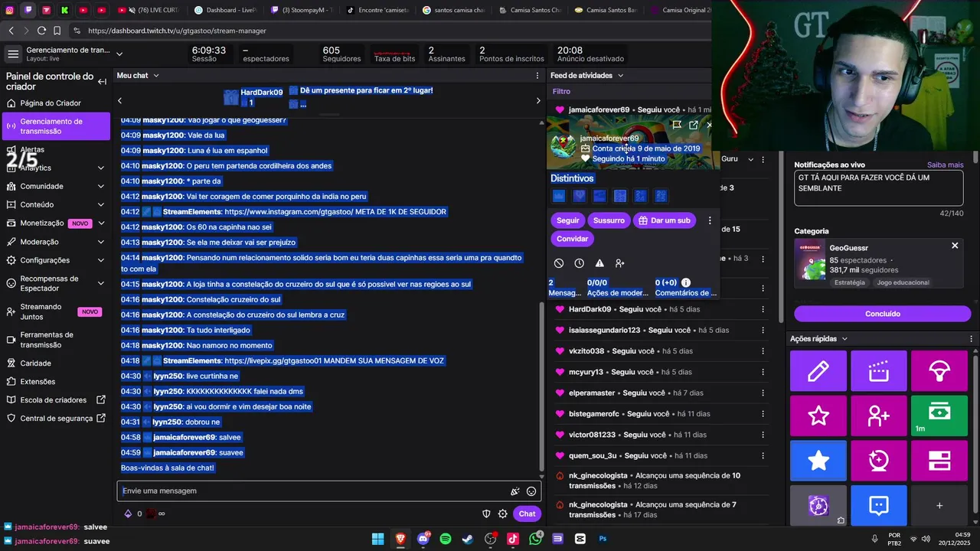Viewport: 980px width, 551px height.
Task: Open the Ações rápidas dropdown
Action: click(x=819, y=339)
